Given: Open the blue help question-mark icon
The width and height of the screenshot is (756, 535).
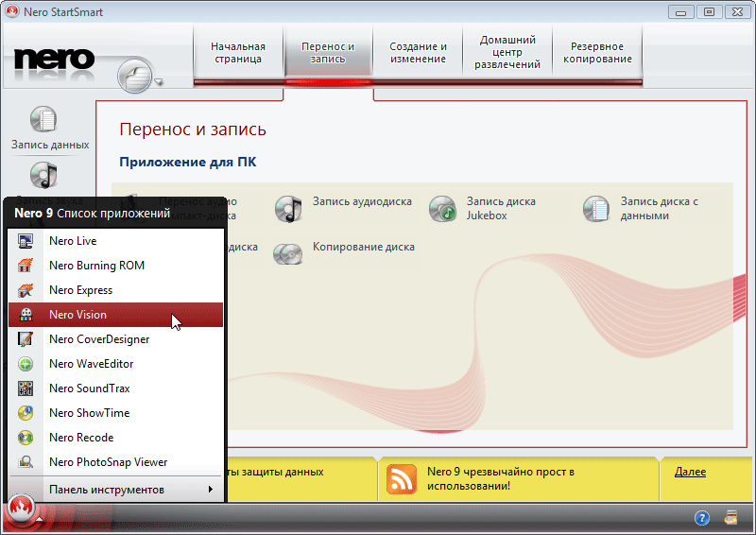Looking at the screenshot, I should point(702,518).
